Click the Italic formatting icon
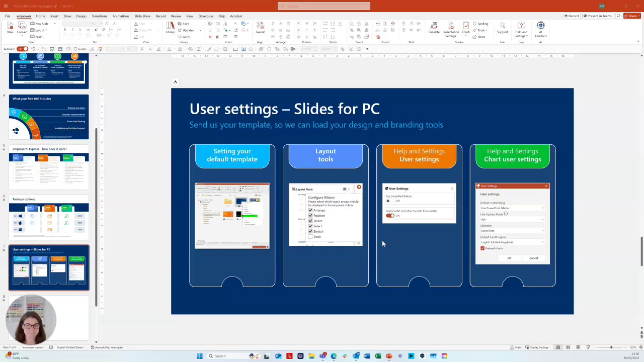Screen dimensions: 644x362 72,30
